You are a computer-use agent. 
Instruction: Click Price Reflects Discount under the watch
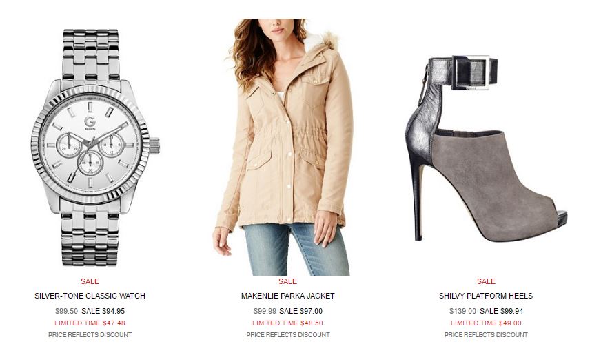coord(90,335)
